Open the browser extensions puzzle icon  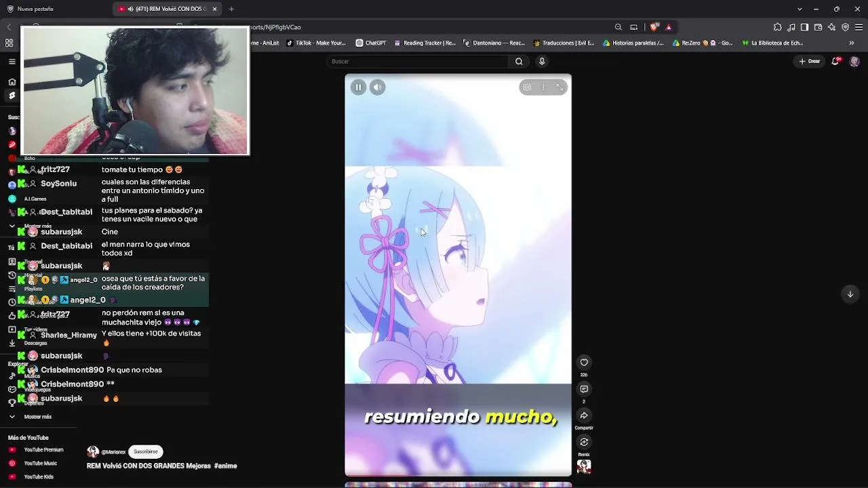[x=777, y=27]
